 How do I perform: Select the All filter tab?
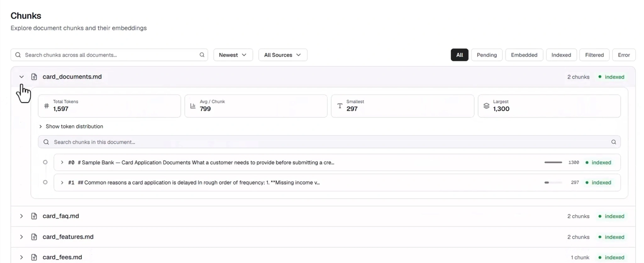(459, 55)
